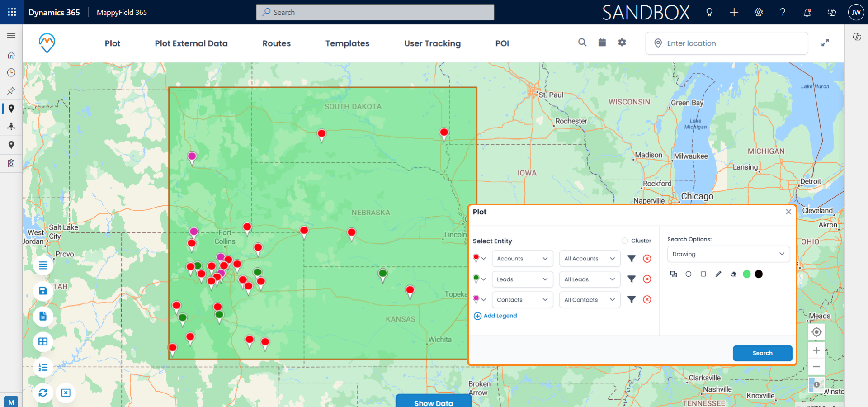The height and width of the screenshot is (407, 868).
Task: Expand the Accounts entity dropdown
Action: click(x=522, y=259)
